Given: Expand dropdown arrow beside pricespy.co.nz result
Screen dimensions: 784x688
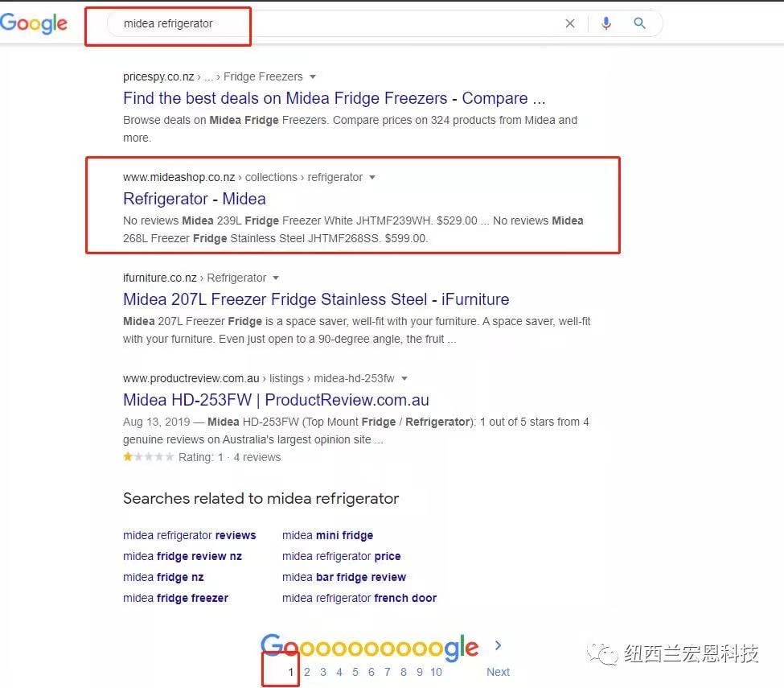Looking at the screenshot, I should [x=313, y=77].
